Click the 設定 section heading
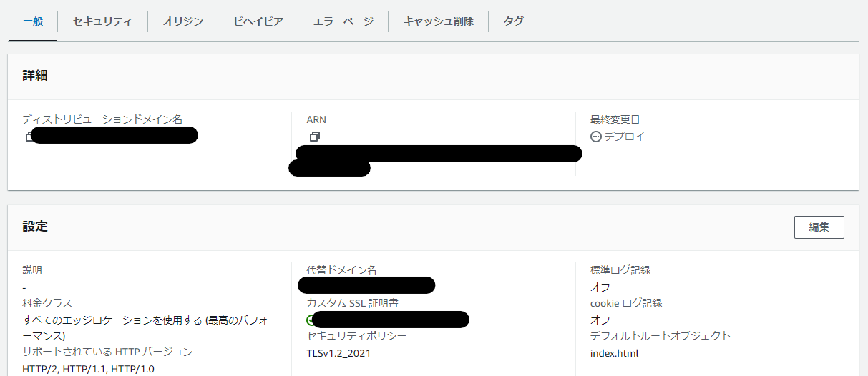This screenshot has height=376, width=868. click(35, 227)
